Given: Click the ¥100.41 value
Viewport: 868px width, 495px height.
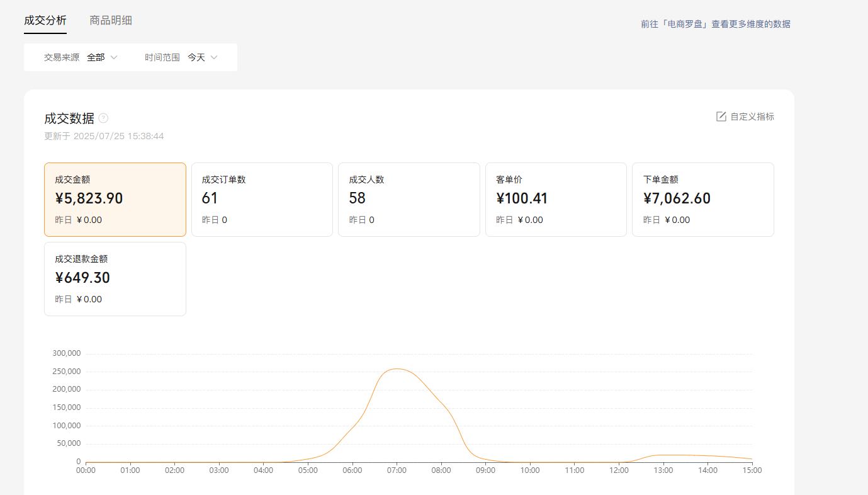Looking at the screenshot, I should coord(522,198).
